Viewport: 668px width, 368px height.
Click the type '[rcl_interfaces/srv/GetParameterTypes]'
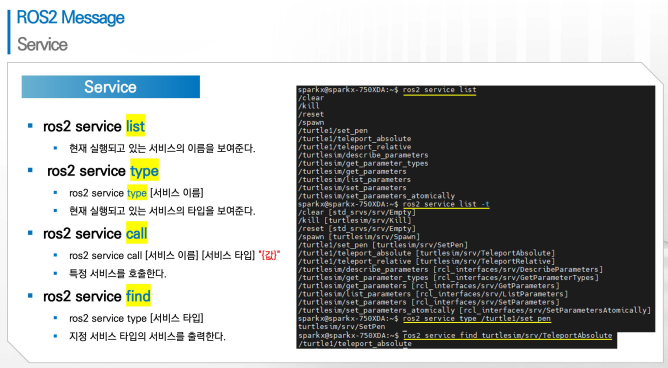pyautogui.click(x=515, y=277)
